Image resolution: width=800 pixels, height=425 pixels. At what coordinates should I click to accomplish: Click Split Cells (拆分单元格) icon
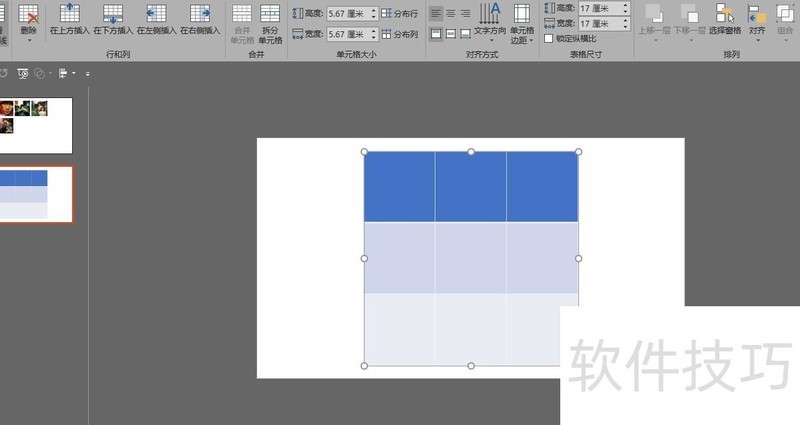[270, 20]
